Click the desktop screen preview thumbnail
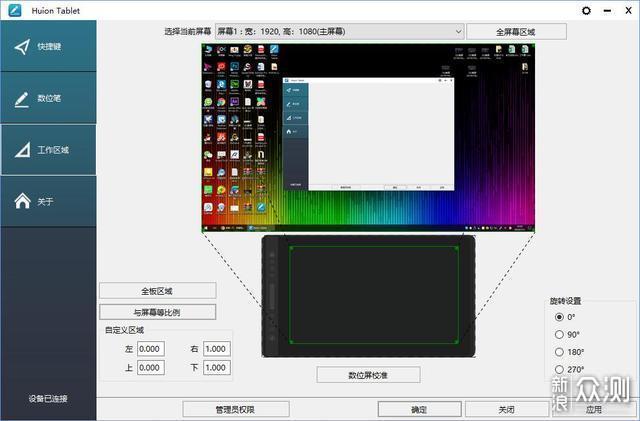Image resolution: width=640 pixels, height=421 pixels. [x=368, y=138]
